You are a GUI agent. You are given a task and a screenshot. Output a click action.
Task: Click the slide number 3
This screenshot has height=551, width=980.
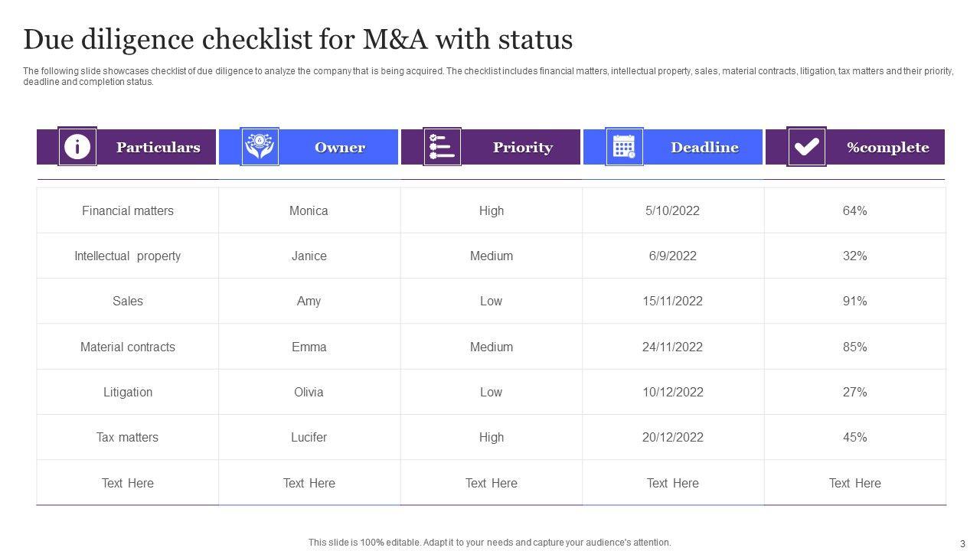point(962,543)
